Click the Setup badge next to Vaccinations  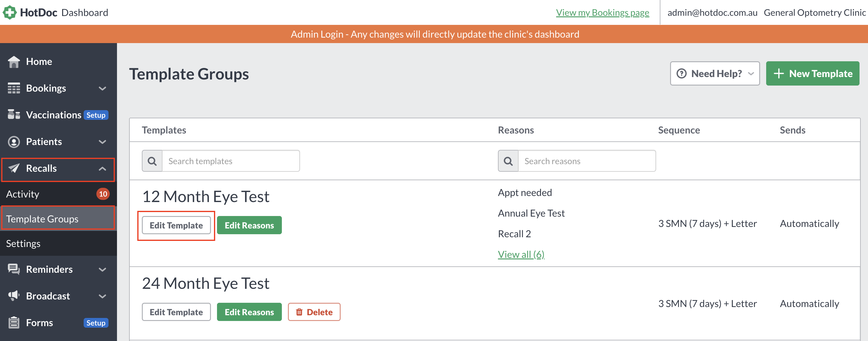tap(96, 115)
